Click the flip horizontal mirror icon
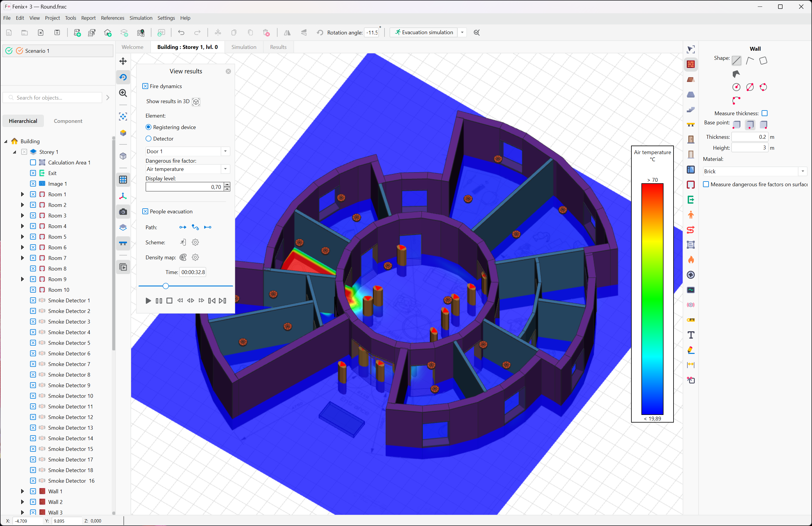The width and height of the screenshot is (812, 526). pyautogui.click(x=287, y=32)
